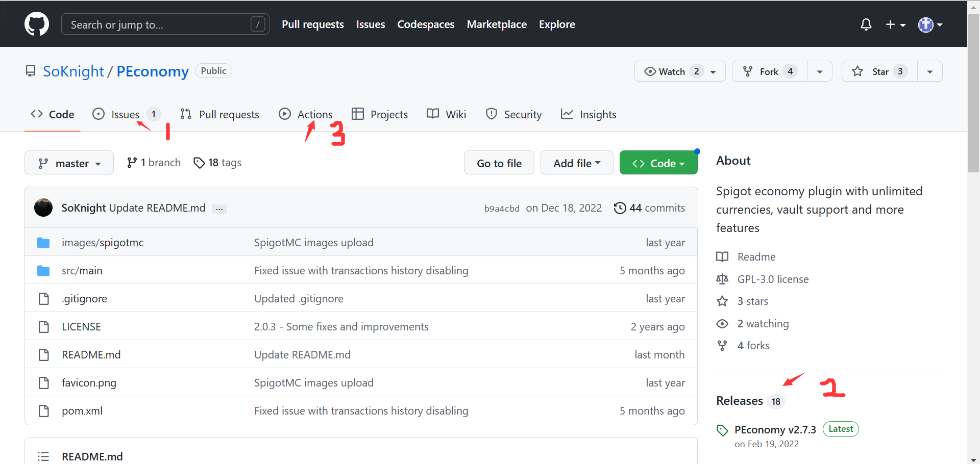The height and width of the screenshot is (464, 980).
Task: Click the images/spigotmc folder icon
Action: [43, 243]
